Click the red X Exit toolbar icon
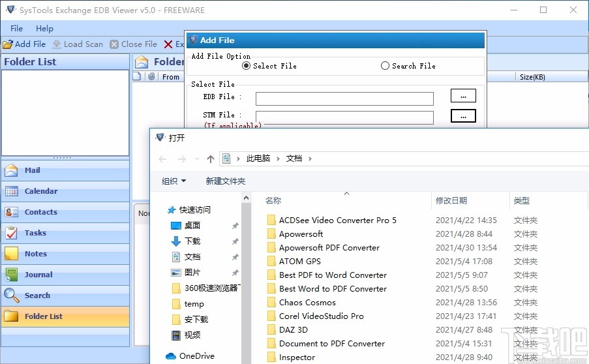The height and width of the screenshot is (364, 589). tap(168, 44)
